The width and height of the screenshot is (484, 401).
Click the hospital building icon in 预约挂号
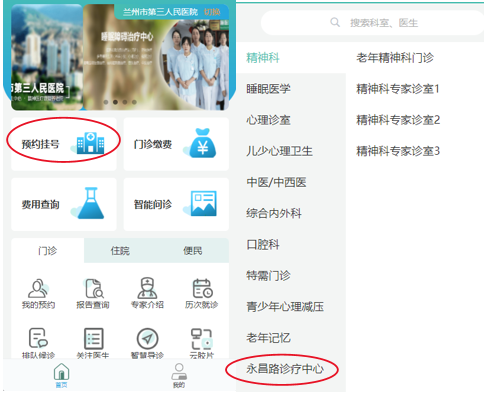point(90,143)
